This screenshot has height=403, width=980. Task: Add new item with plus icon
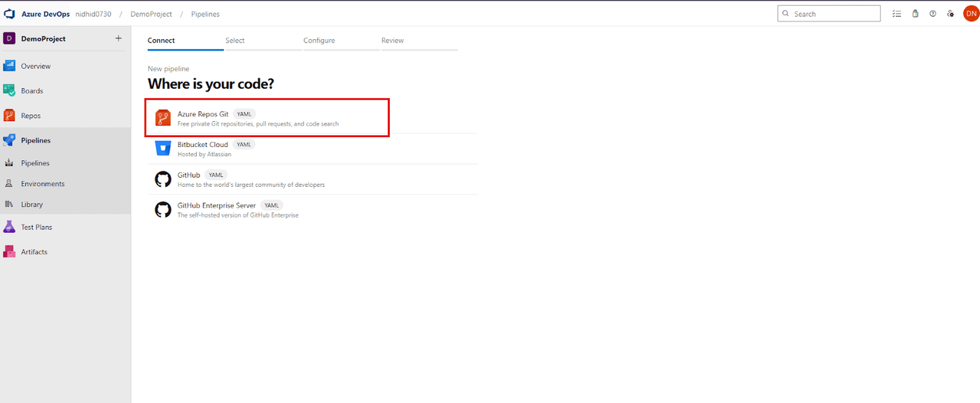tap(118, 38)
